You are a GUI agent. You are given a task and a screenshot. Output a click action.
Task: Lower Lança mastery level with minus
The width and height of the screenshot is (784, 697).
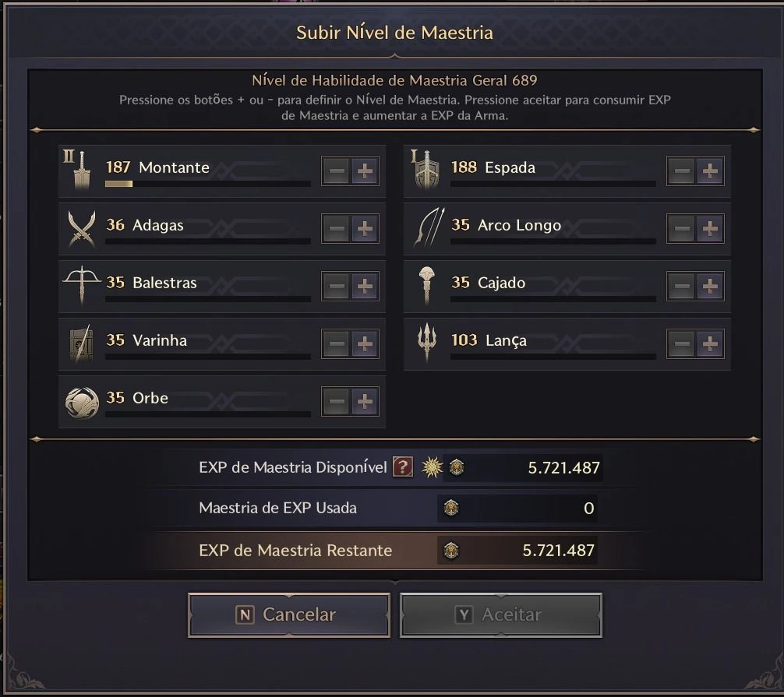point(682,344)
